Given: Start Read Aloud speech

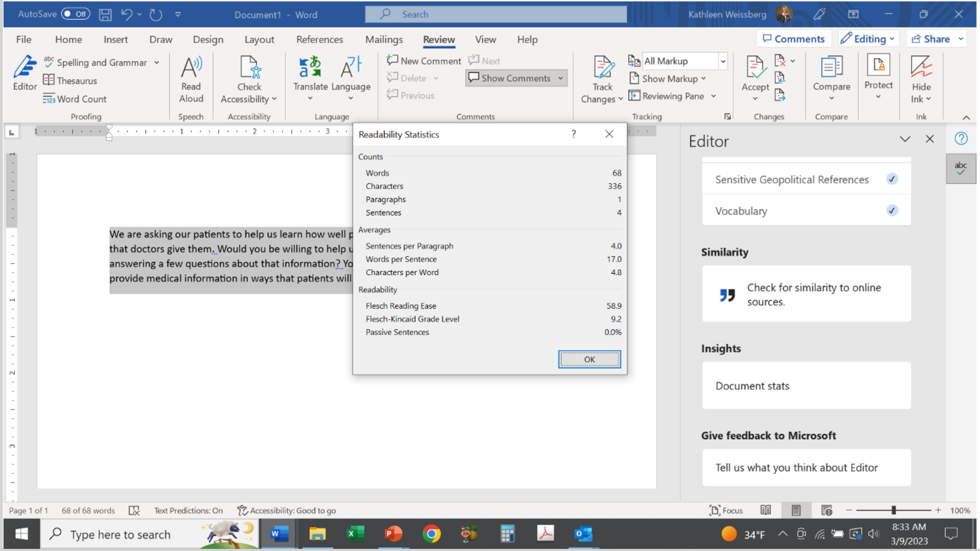Looking at the screenshot, I should point(191,79).
